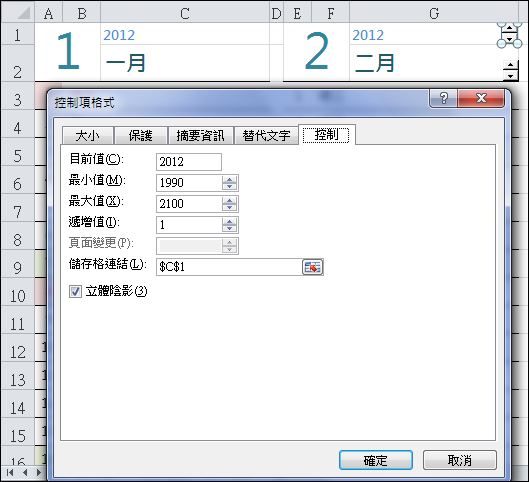Open the 摘要資訊 tab

(x=200, y=136)
